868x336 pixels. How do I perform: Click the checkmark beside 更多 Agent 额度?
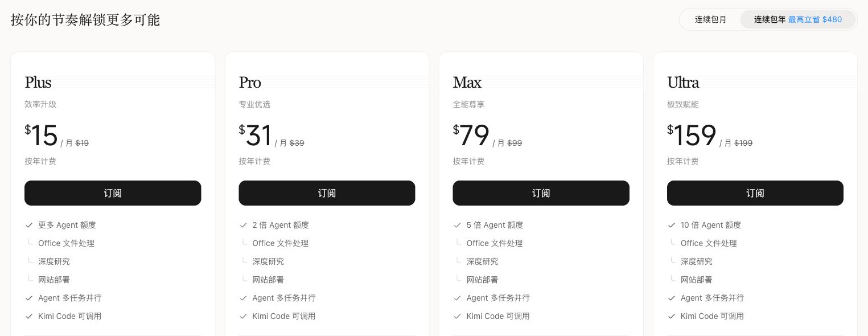click(x=29, y=225)
